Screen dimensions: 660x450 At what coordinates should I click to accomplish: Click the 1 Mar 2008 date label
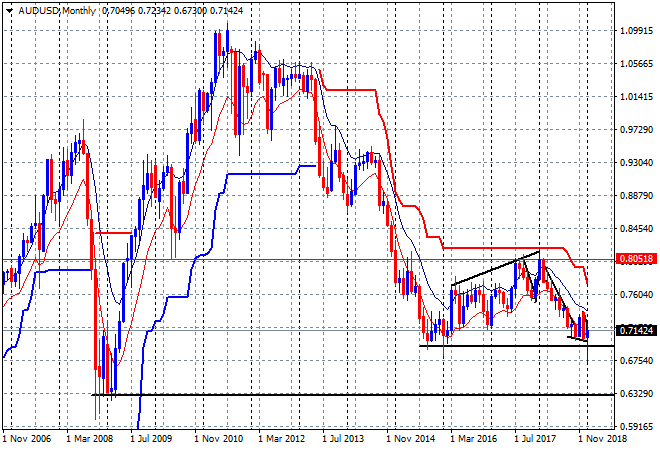[89, 439]
